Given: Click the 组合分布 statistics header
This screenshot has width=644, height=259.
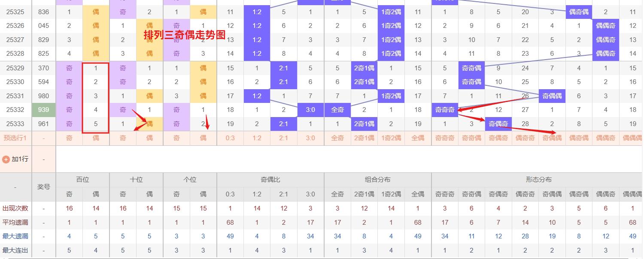Looking at the screenshot, I should pyautogui.click(x=377, y=180).
